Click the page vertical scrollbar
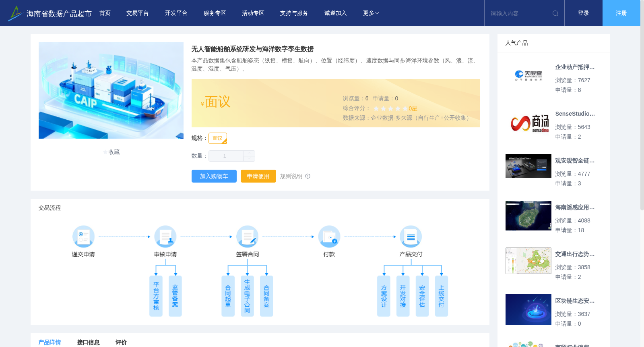This screenshot has height=347, width=644. pos(642,105)
